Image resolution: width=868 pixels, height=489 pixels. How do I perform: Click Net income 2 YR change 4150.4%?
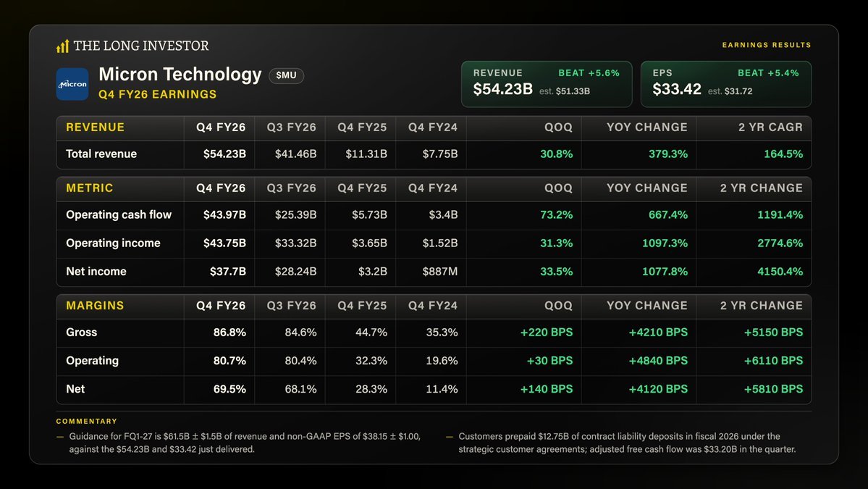coord(780,272)
